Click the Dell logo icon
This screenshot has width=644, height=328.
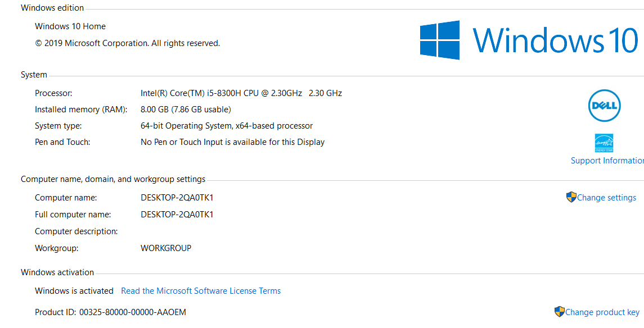pyautogui.click(x=604, y=106)
